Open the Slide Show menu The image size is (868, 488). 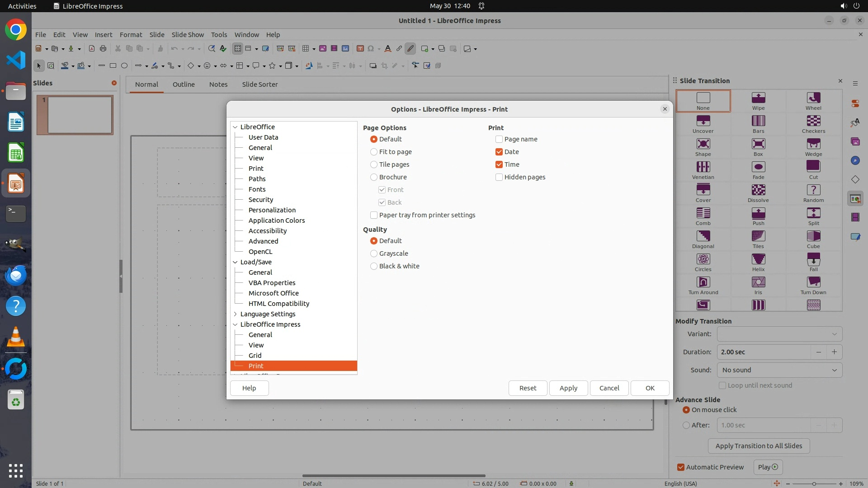[x=188, y=34]
